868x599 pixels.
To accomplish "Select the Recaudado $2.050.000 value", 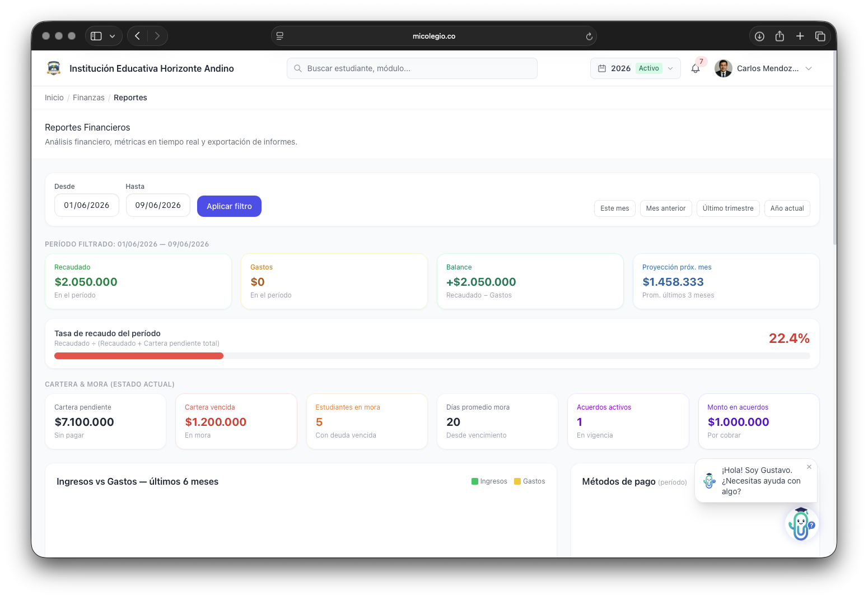I will tap(86, 282).
